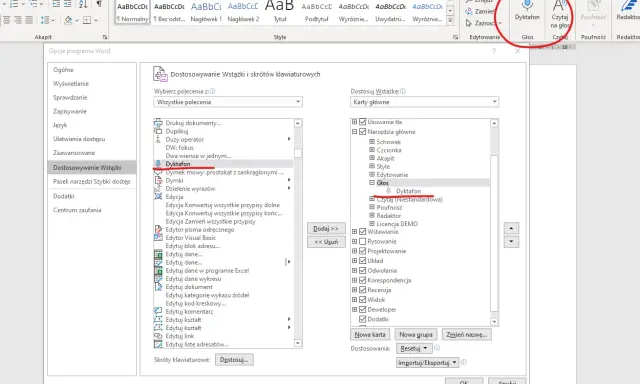The height and width of the screenshot is (384, 640).
Task: Toggle the Recenzja tab checkbox
Action: (x=362, y=290)
